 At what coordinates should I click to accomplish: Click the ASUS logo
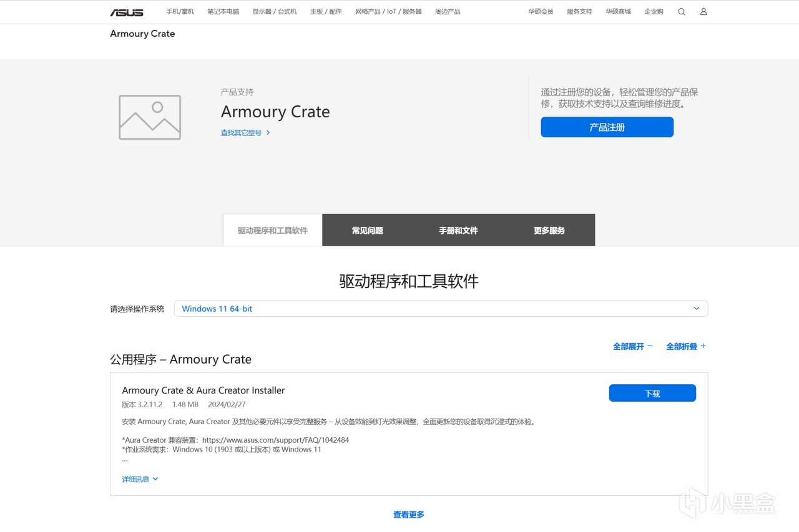pyautogui.click(x=127, y=12)
